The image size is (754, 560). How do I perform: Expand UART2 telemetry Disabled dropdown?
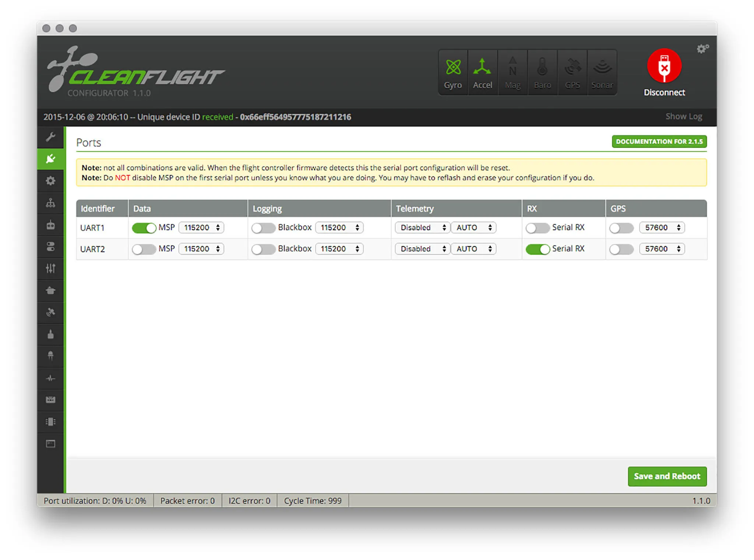(x=422, y=249)
